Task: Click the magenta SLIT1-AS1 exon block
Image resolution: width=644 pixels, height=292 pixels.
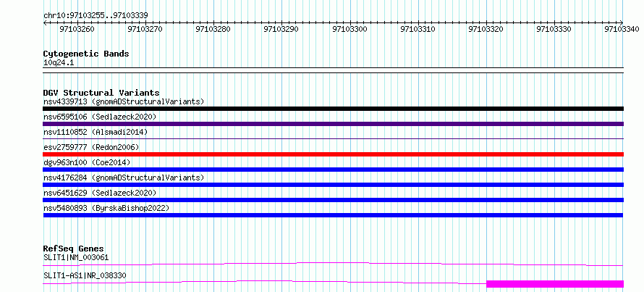Action: [x=555, y=284]
